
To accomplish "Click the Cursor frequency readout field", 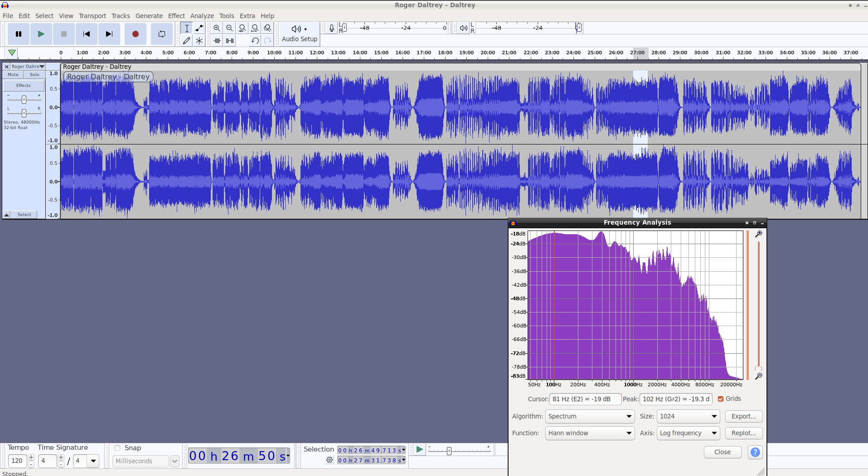I will point(585,399).
